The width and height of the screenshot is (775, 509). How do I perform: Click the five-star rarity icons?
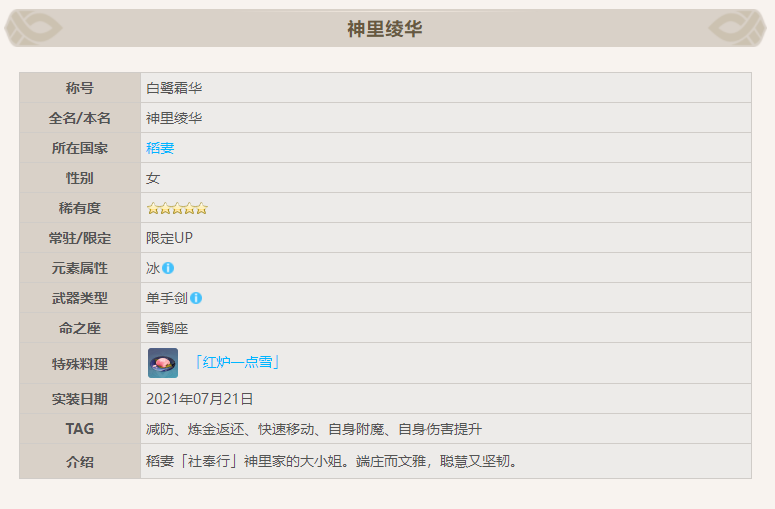pos(177,209)
